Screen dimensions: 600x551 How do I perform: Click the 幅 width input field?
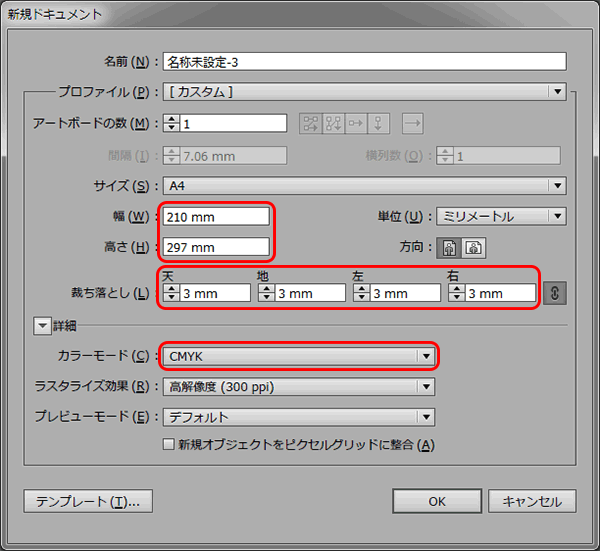(x=217, y=217)
